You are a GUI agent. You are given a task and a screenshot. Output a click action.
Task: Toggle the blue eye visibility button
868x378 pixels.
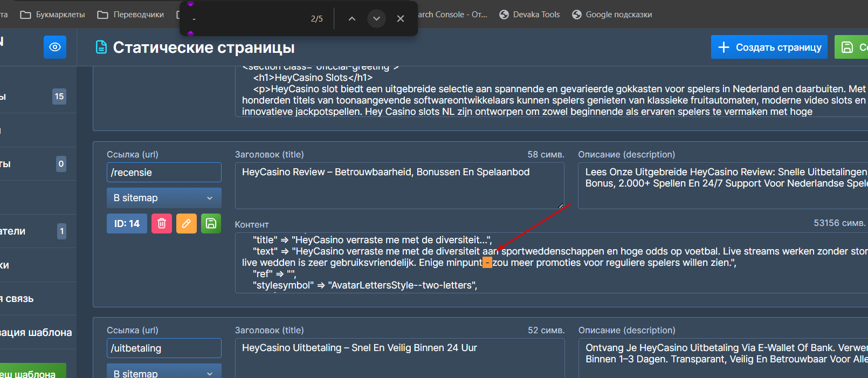click(x=55, y=47)
